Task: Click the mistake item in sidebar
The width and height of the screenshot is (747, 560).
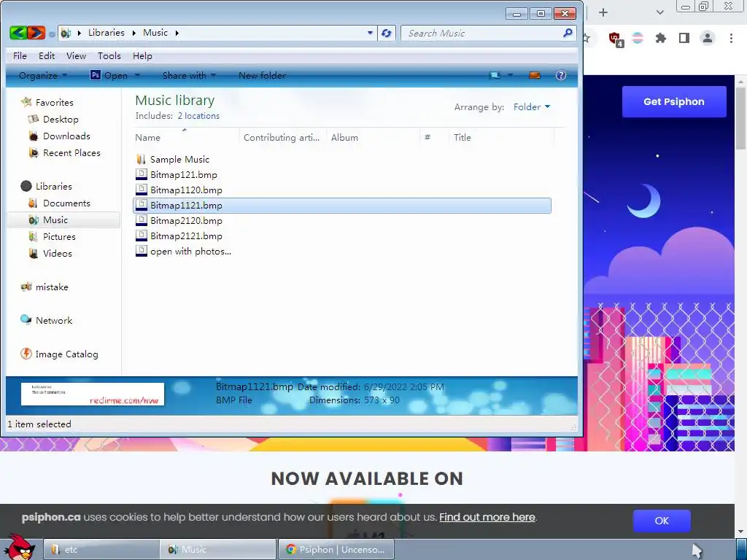Action: pos(52,287)
